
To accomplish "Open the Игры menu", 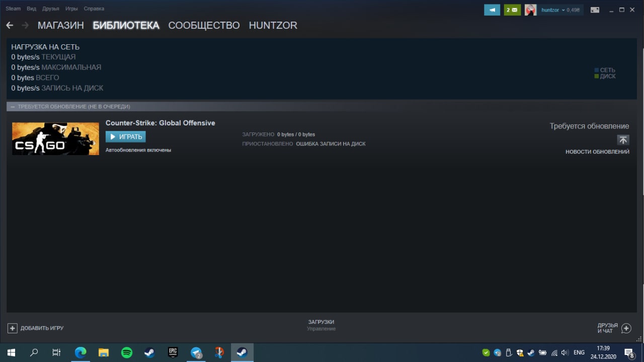I will click(71, 9).
